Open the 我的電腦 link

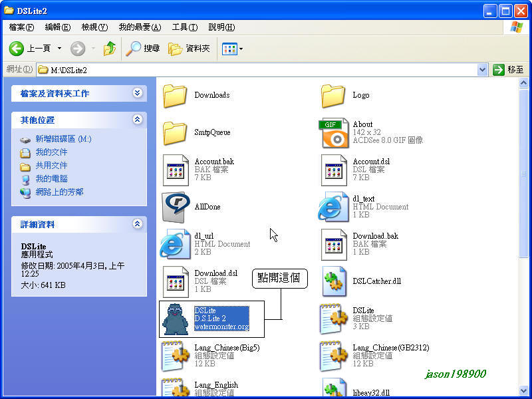point(51,179)
